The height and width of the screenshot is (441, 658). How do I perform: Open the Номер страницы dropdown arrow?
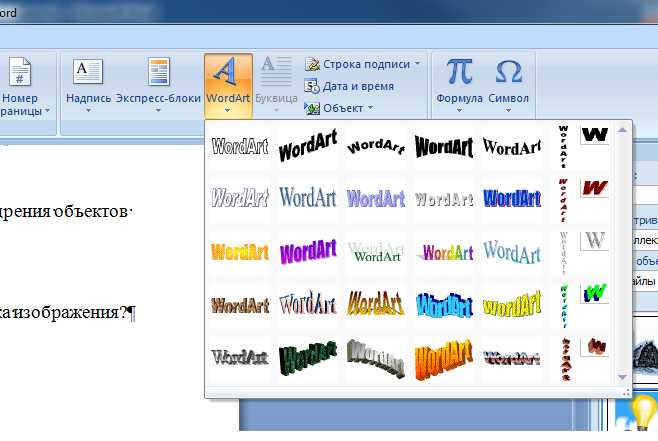click(47, 111)
